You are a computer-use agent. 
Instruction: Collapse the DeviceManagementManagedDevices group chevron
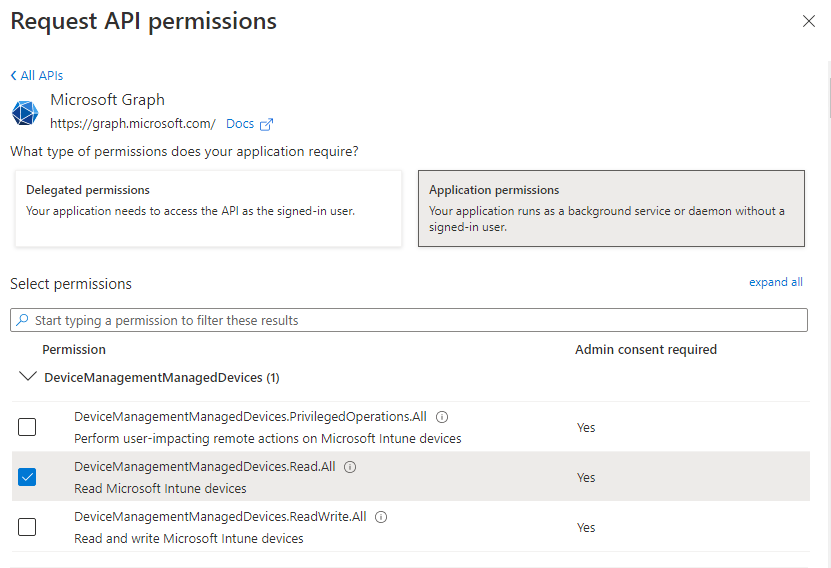27,377
